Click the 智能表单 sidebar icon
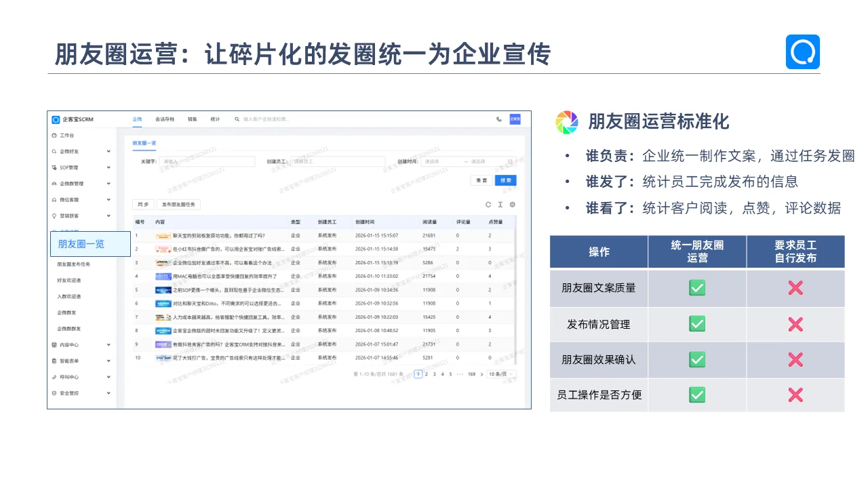 point(54,361)
